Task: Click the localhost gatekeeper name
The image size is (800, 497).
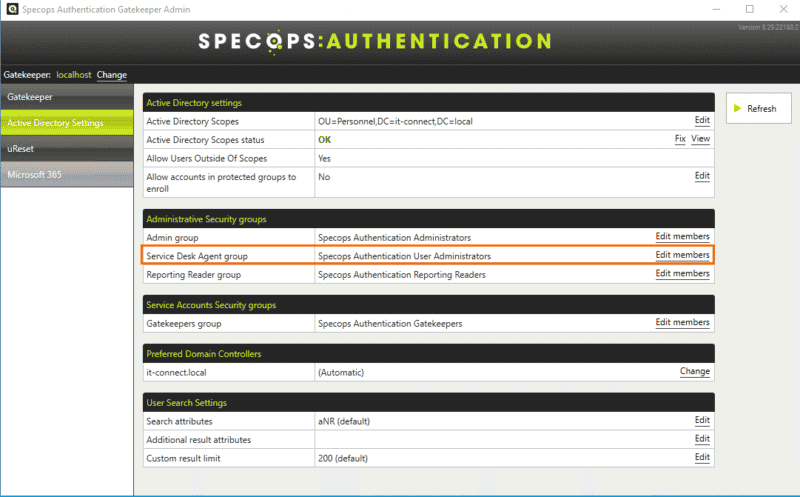Action: pos(73,75)
